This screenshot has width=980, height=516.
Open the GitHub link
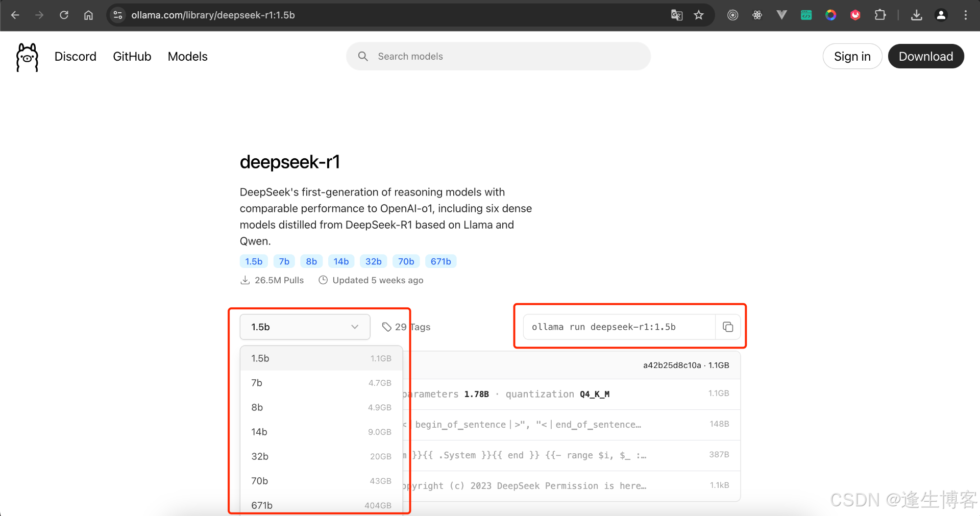132,57
